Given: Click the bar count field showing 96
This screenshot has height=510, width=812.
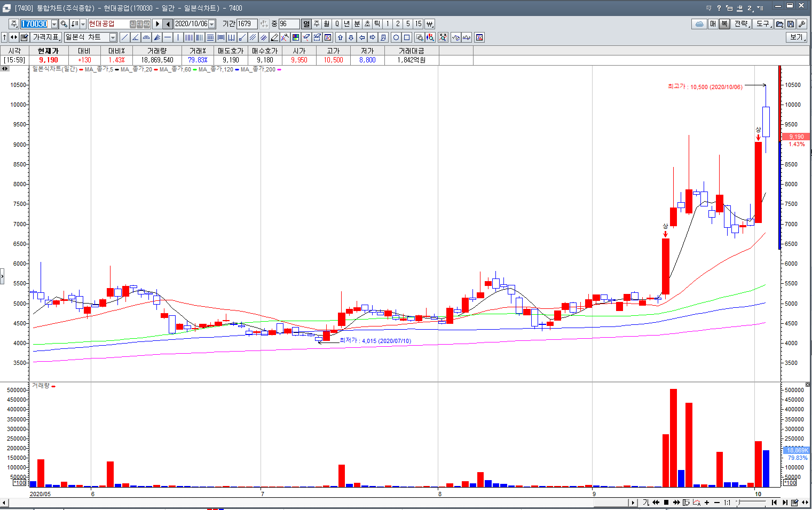Looking at the screenshot, I should (289, 24).
